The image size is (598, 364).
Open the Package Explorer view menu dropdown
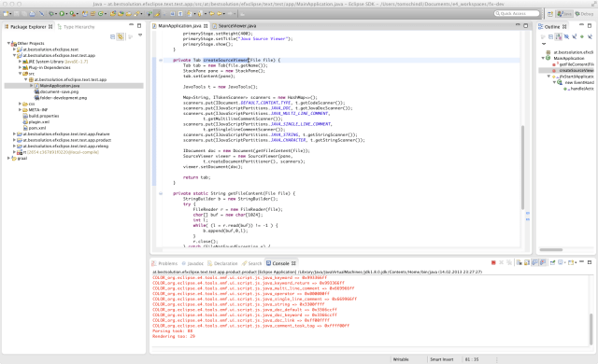pos(140,35)
